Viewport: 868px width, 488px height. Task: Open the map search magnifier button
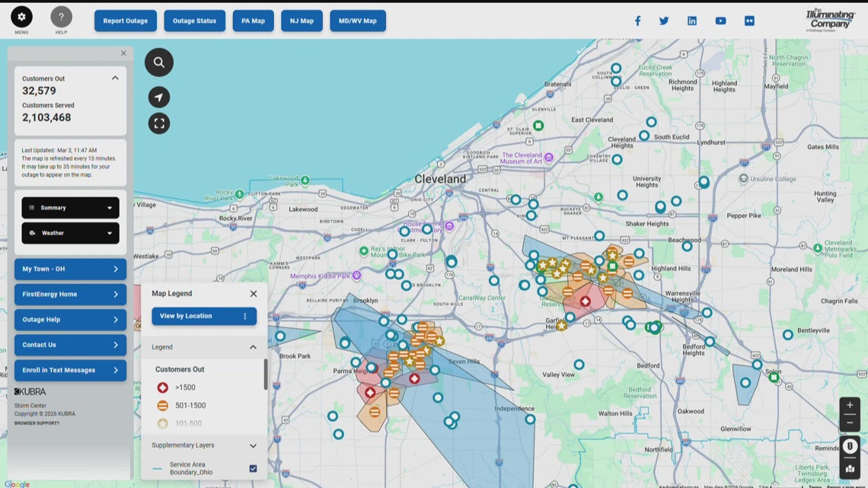pos(159,62)
